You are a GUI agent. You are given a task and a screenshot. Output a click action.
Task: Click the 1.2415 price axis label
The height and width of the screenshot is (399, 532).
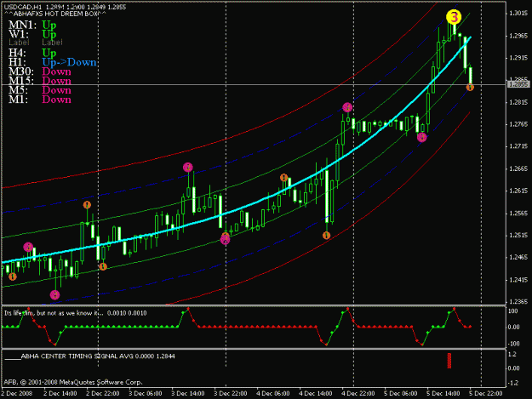click(518, 280)
